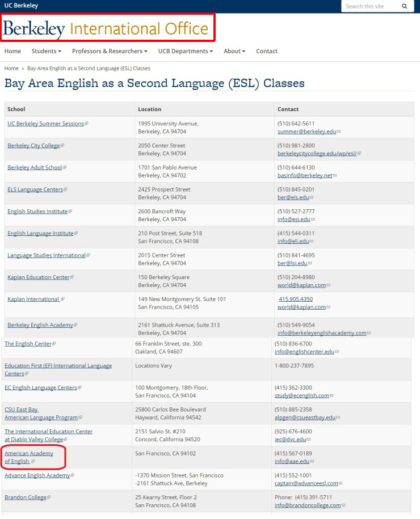Email info@aae.edu
Image resolution: width=420 pixels, height=519 pixels.
(x=292, y=461)
